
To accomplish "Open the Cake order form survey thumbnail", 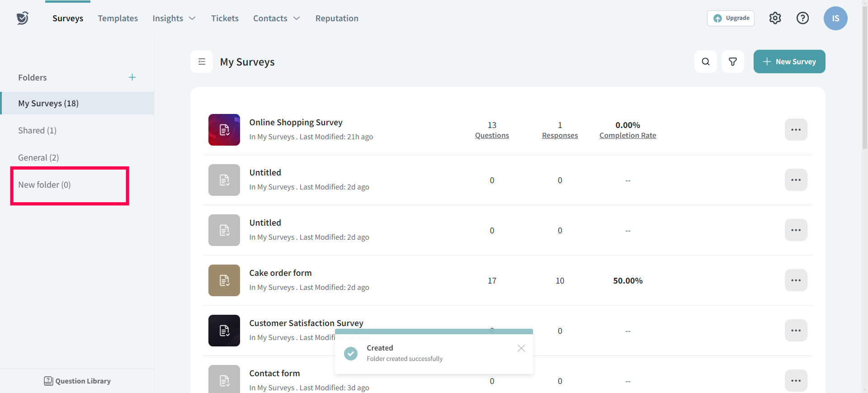I will pyautogui.click(x=224, y=280).
